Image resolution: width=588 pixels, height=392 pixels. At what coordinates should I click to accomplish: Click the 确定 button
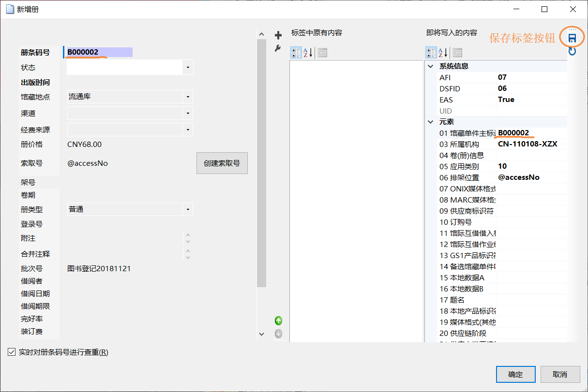tap(515, 374)
